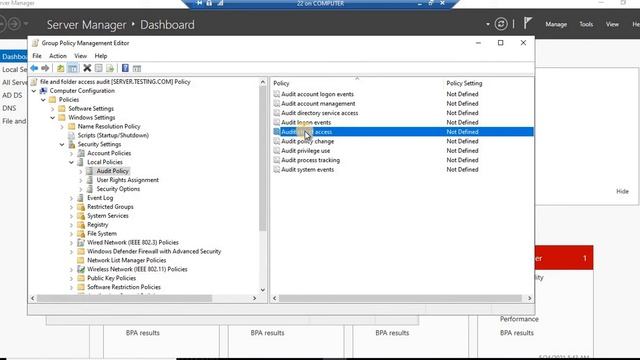The width and height of the screenshot is (640, 360).
Task: Click the Audit logon events policy icon
Action: pyautogui.click(x=276, y=122)
